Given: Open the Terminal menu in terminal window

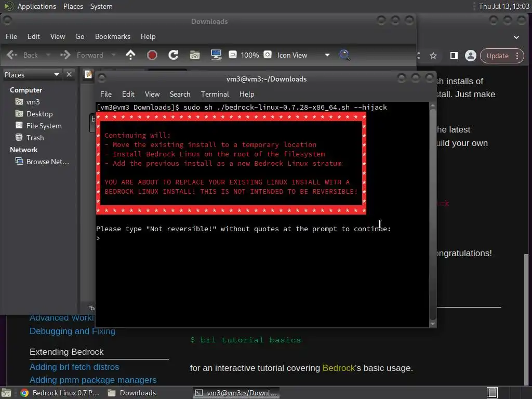Looking at the screenshot, I should coord(215,94).
